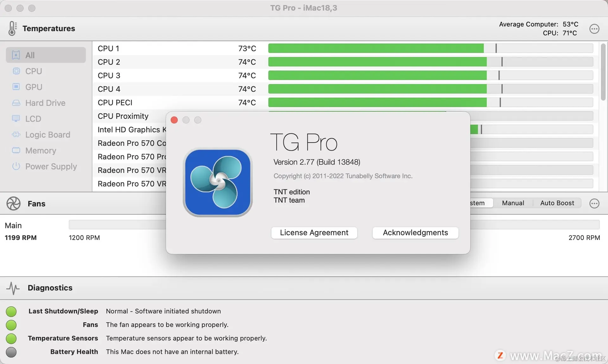Select the GPU category icon
608x364 pixels.
pos(16,87)
